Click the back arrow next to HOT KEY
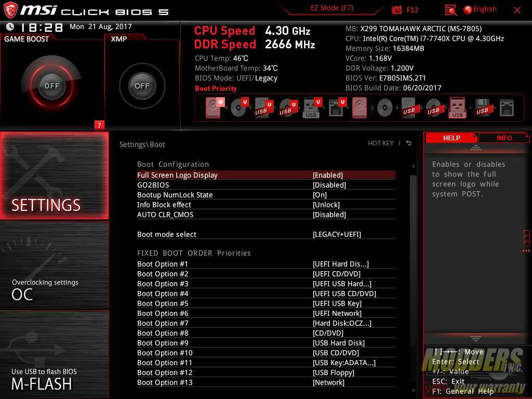The width and height of the screenshot is (532, 399). point(409,143)
